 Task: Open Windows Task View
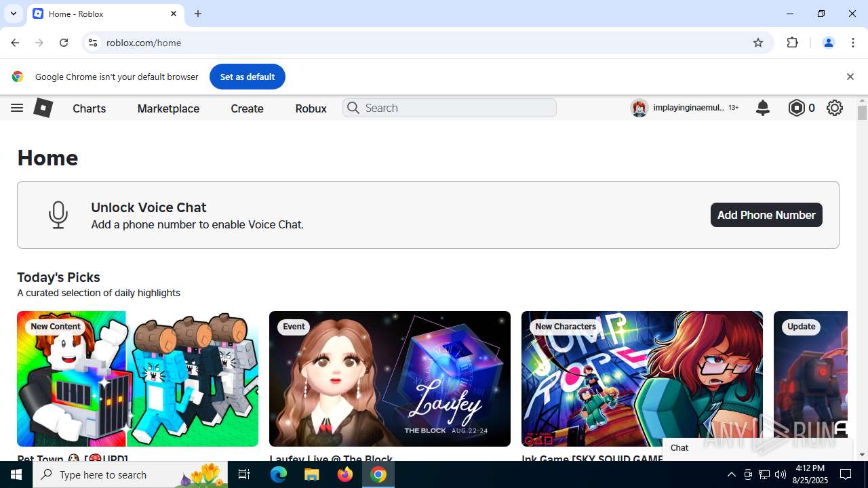245,474
